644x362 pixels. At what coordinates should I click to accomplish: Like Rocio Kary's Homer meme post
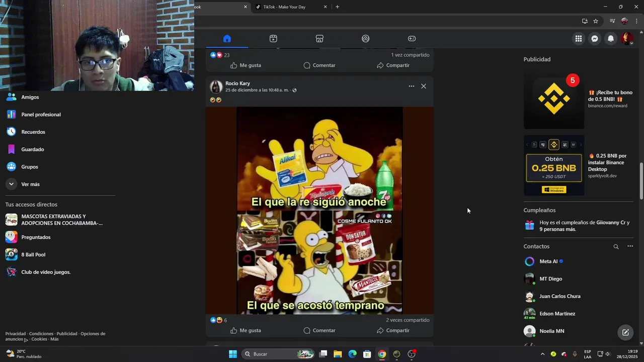tap(246, 330)
